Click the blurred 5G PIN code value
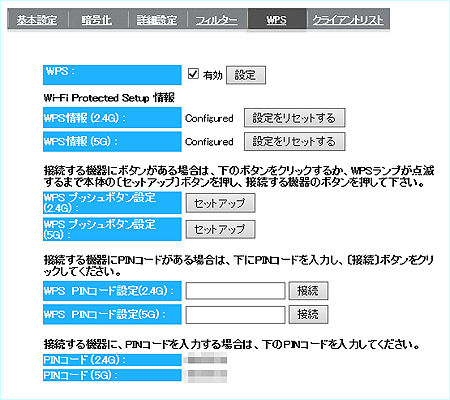Viewport: 450px width, 400px height. (x=207, y=375)
